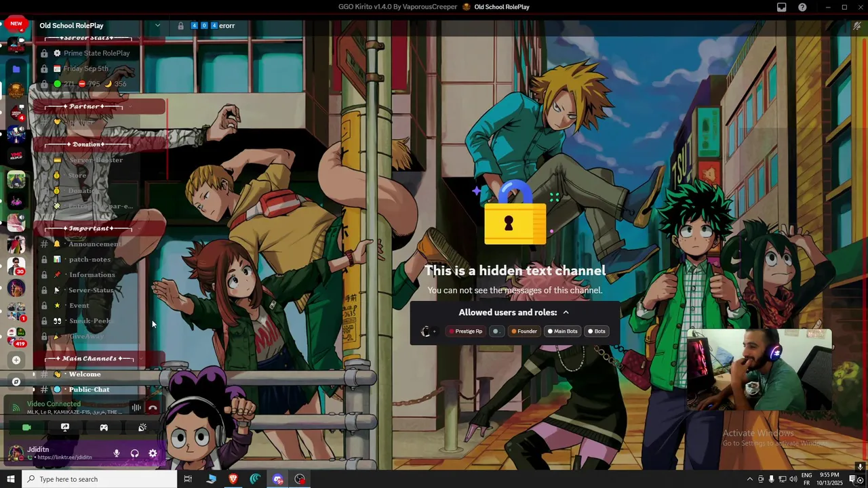
Task: Open the inbox icon in title bar
Action: pyautogui.click(x=782, y=7)
